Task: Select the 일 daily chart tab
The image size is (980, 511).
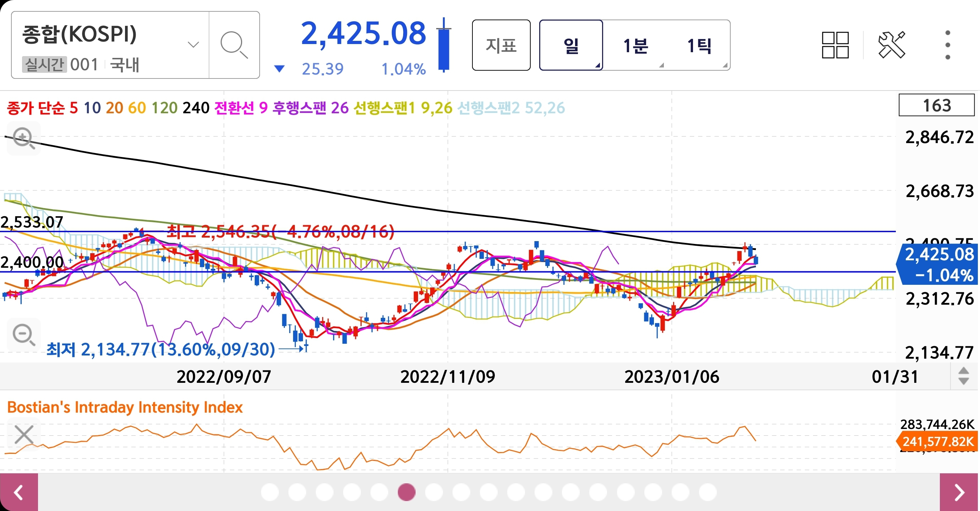Action: 571,45
